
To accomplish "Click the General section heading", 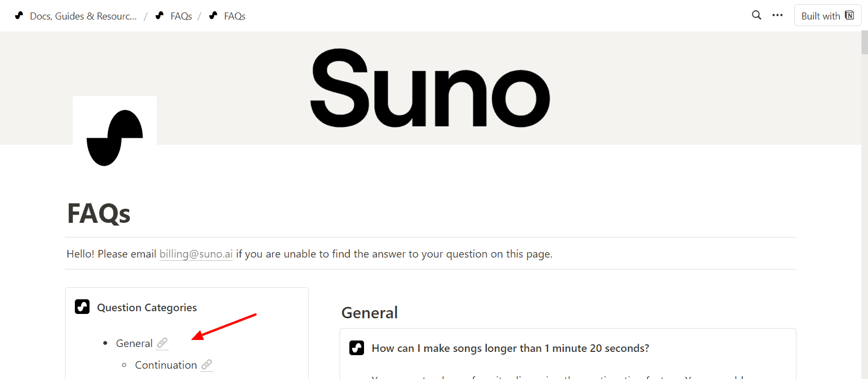I will pyautogui.click(x=369, y=313).
